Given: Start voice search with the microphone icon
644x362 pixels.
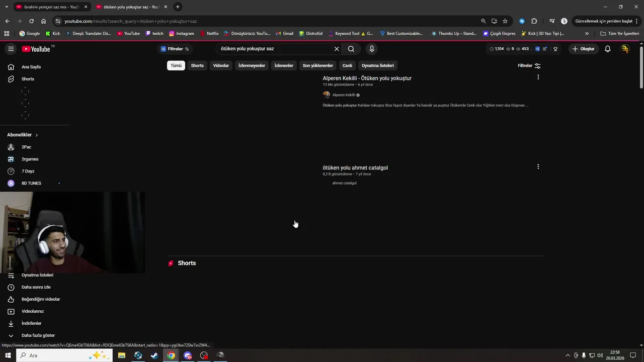Looking at the screenshot, I should pos(372,49).
